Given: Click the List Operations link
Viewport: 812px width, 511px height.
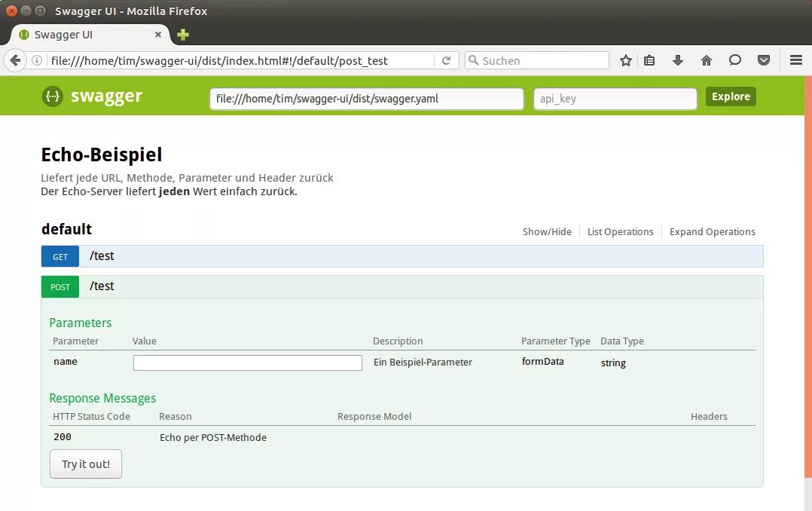Looking at the screenshot, I should click(621, 231).
